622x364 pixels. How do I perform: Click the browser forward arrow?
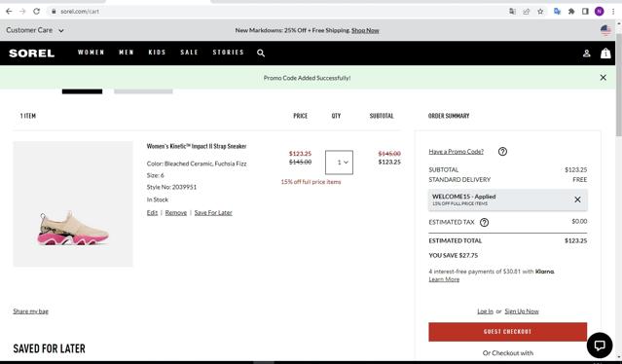pyautogui.click(x=22, y=12)
